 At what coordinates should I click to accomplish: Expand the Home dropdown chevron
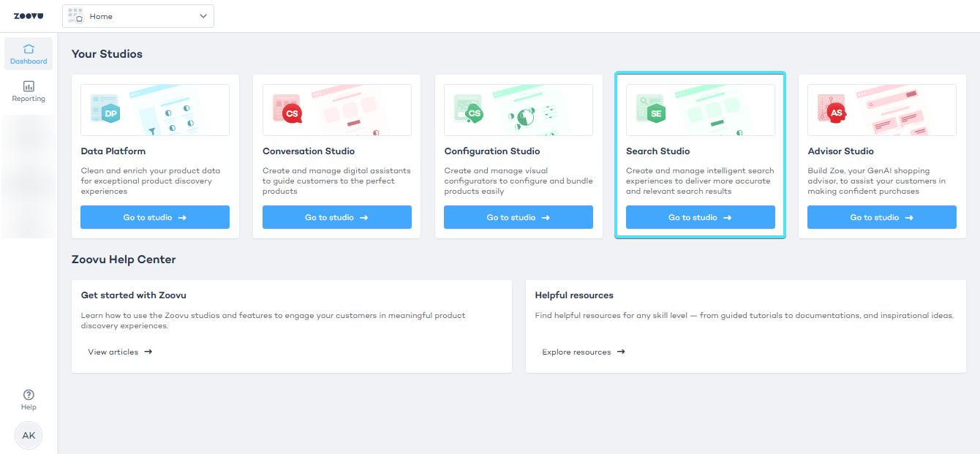pyautogui.click(x=203, y=16)
